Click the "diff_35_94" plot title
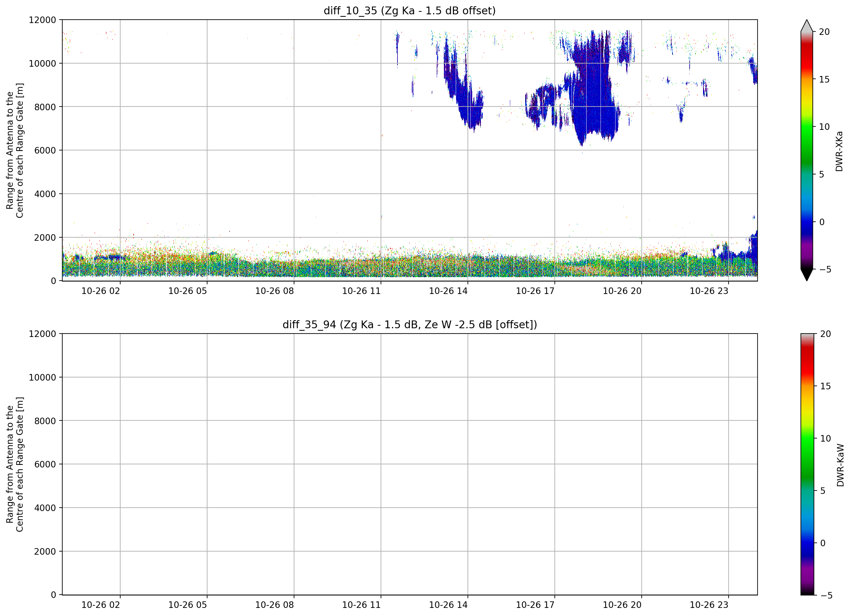 pos(409,325)
